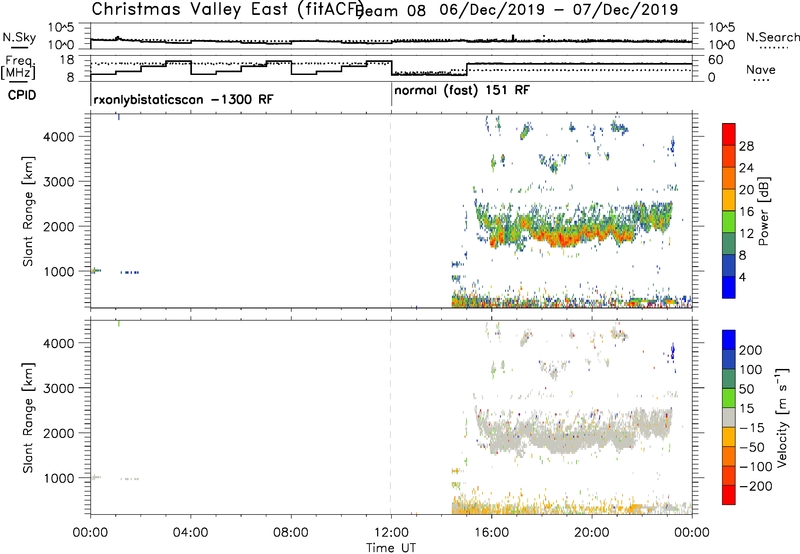The width and height of the screenshot is (800, 554).
Task: Click the power panel 'Slant Range [km]' label
Action: pyautogui.click(x=28, y=211)
